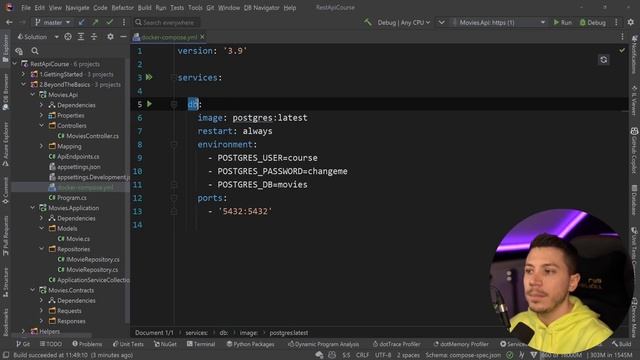Click the CRLF line separator in status bar
This screenshot has height=360, width=640.
(x=362, y=355)
